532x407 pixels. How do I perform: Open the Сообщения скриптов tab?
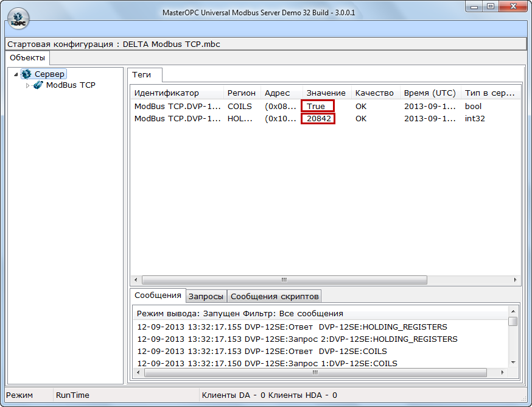[274, 297]
